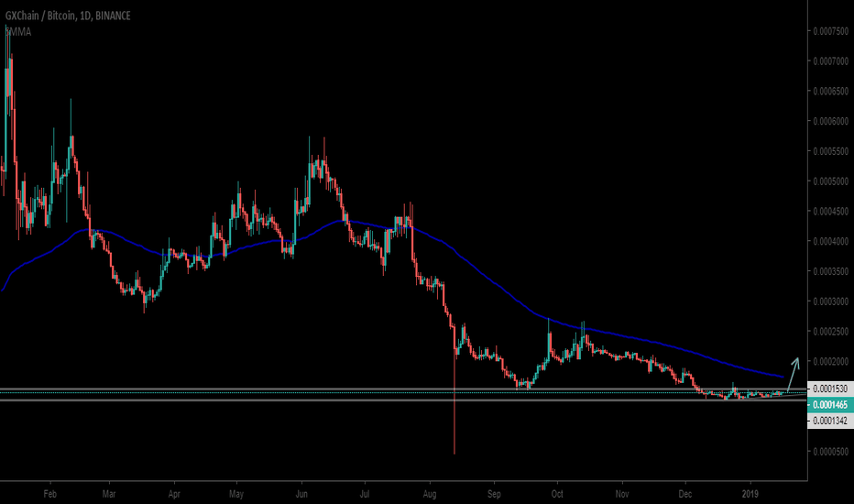Click the May label on time axis
Viewport: 854px width, 504px height.
tap(236, 494)
